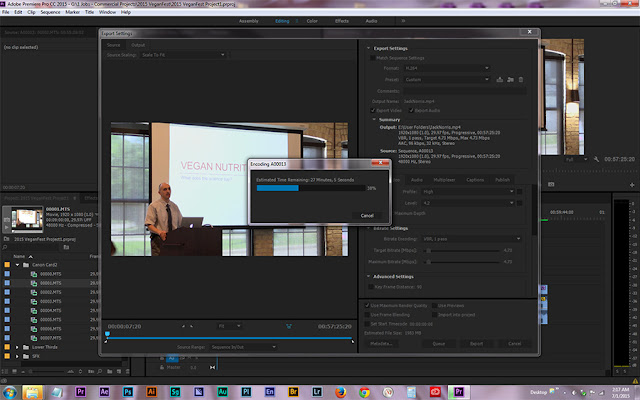
Task: Open the Sequence menu
Action: (50, 12)
